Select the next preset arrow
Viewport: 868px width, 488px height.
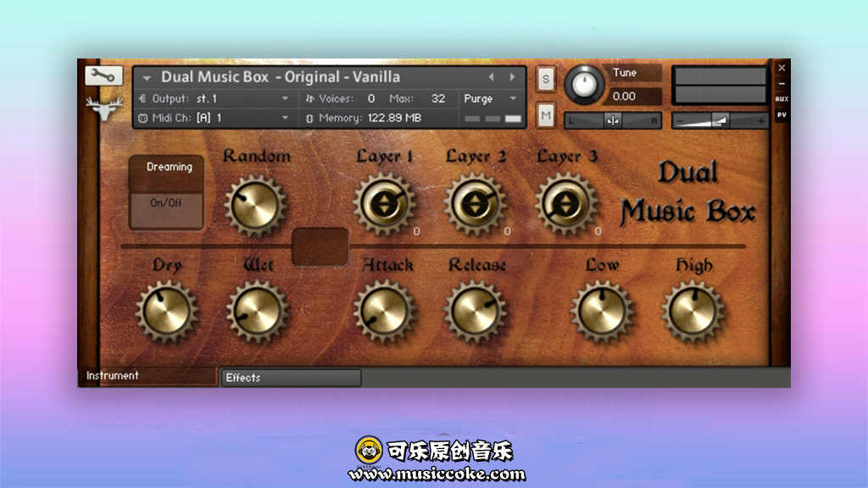(x=512, y=77)
